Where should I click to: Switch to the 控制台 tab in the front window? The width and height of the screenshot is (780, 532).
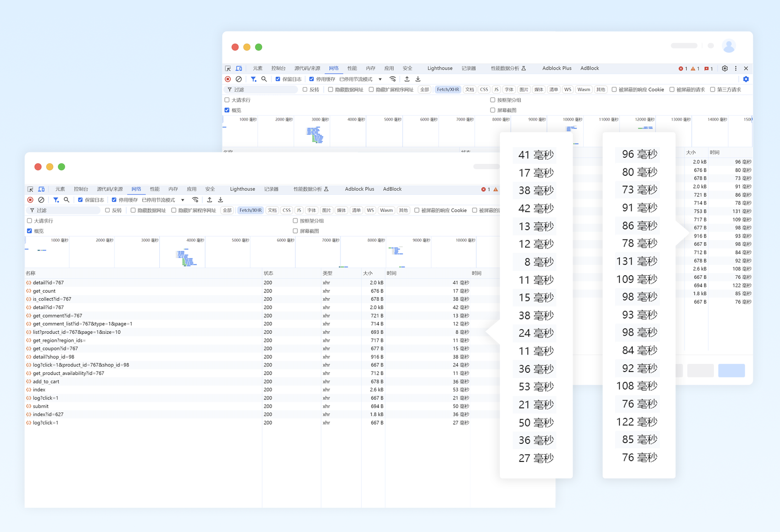pyautogui.click(x=81, y=189)
